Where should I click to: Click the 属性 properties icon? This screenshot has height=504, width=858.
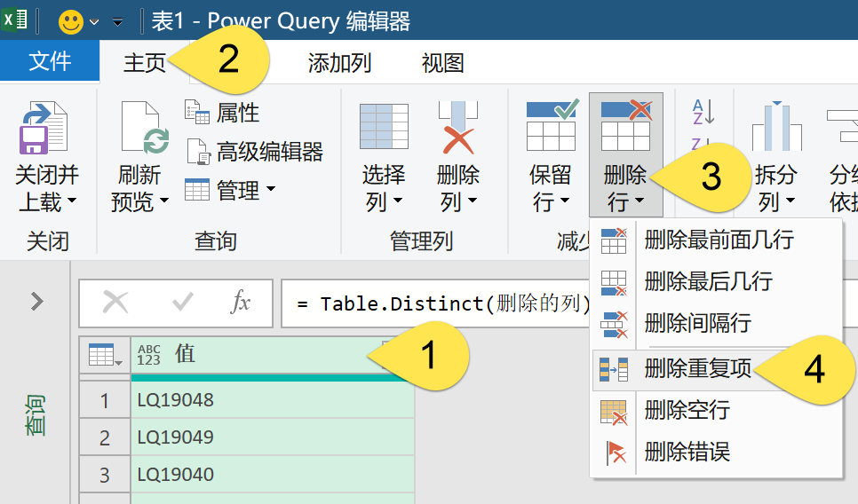197,112
